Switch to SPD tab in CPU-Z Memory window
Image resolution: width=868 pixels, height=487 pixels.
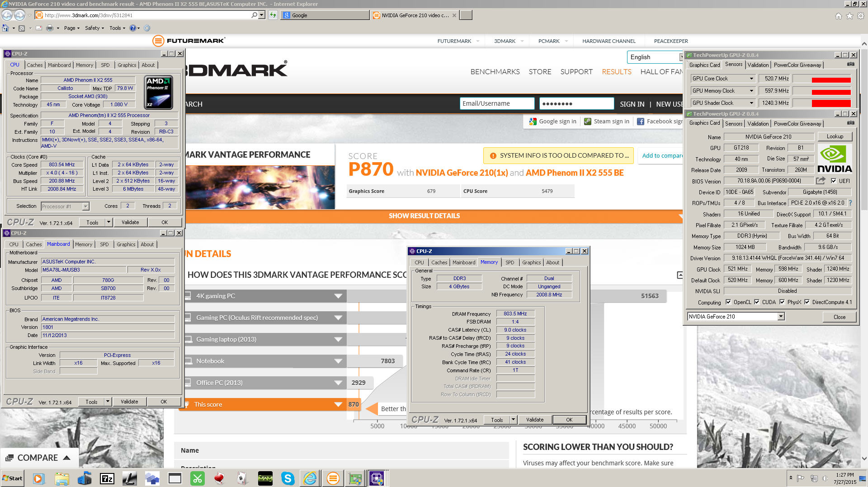pos(510,262)
